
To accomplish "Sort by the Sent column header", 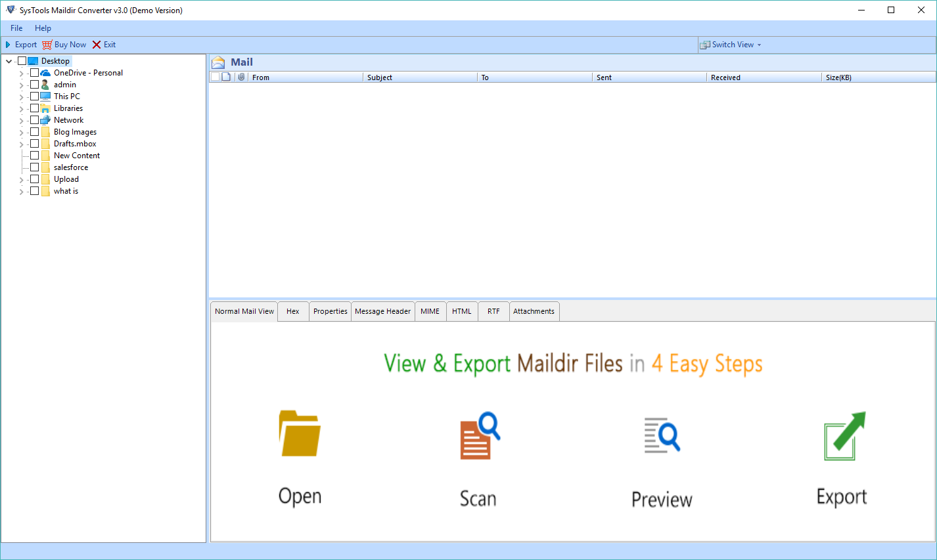I will 649,77.
